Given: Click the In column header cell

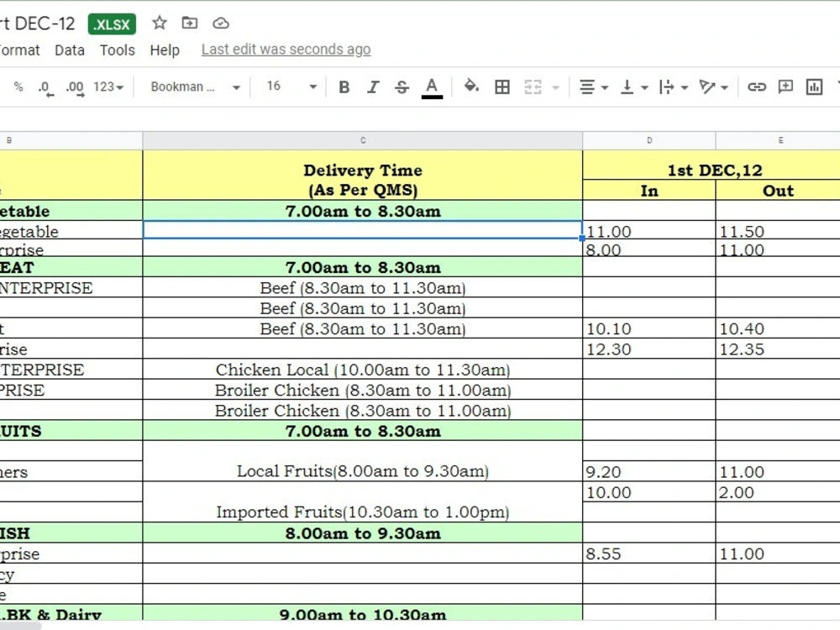Looking at the screenshot, I should [x=649, y=190].
